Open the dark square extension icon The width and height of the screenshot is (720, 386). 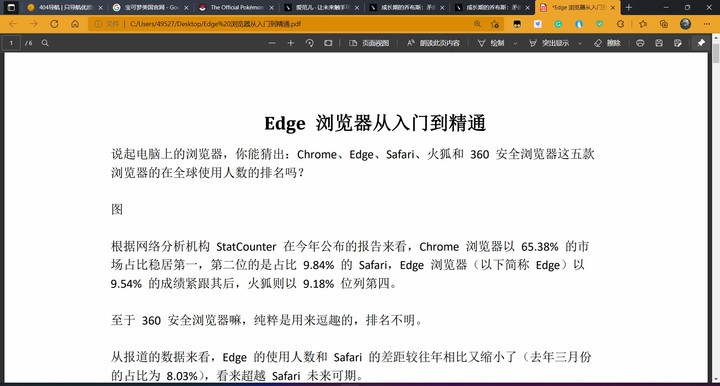(x=517, y=24)
